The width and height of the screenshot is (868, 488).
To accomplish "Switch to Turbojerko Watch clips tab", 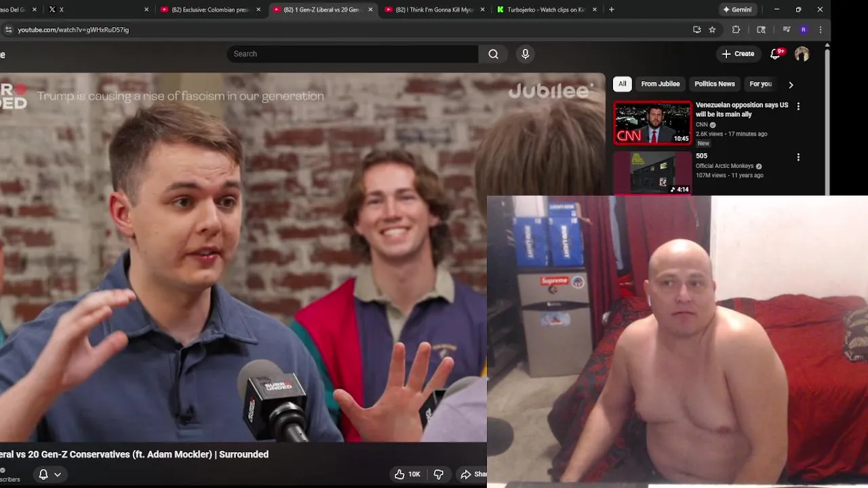I will coord(546,9).
